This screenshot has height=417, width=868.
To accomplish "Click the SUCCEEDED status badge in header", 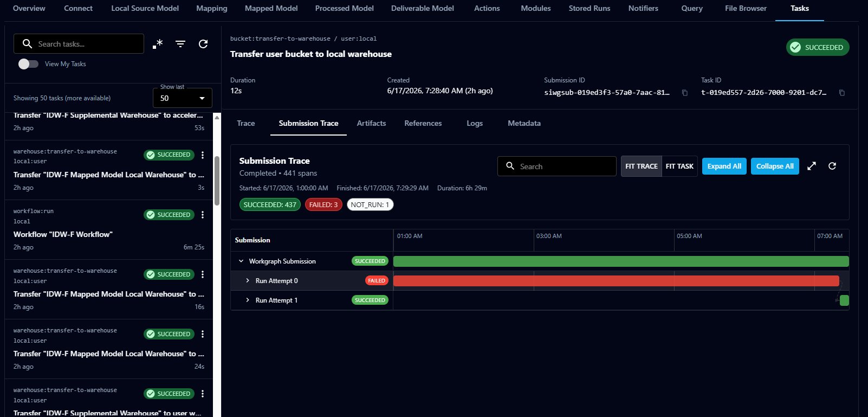I will 818,47.
